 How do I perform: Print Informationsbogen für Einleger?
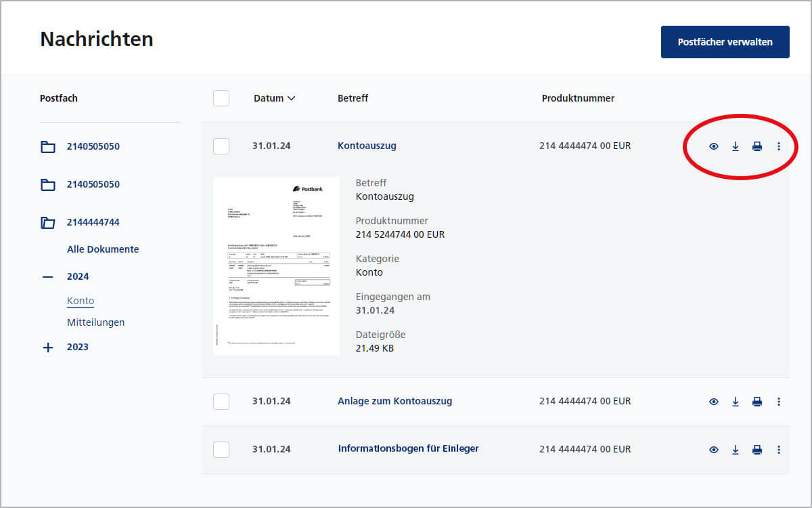pos(757,450)
